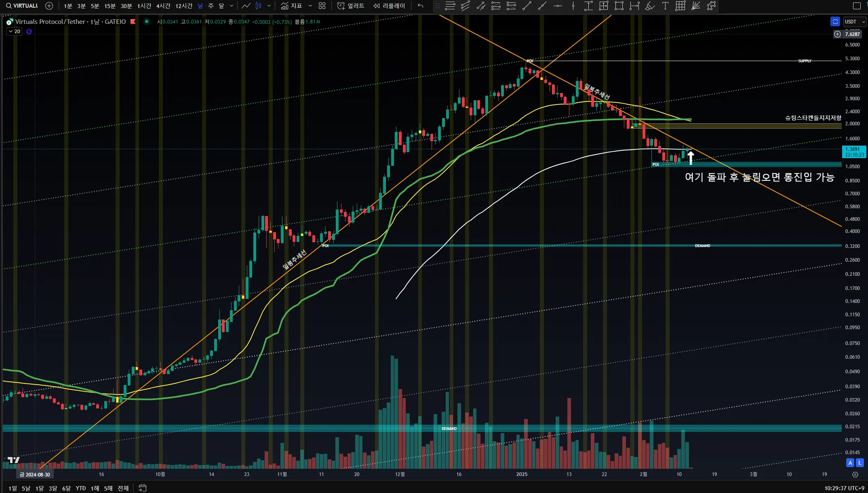Select the date range measure tool

(634, 6)
